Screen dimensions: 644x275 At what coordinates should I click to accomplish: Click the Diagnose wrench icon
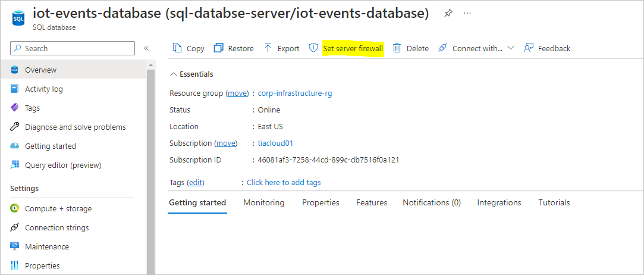pos(15,127)
